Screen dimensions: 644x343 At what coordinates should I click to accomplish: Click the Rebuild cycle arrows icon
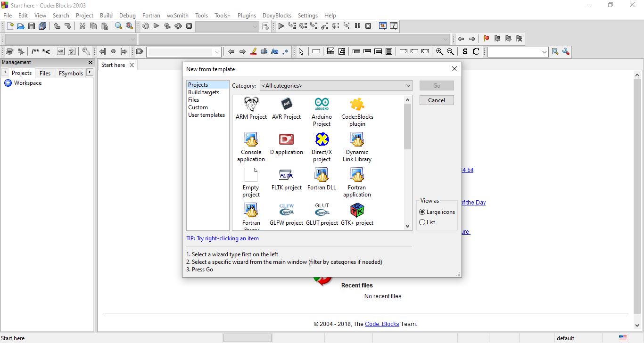point(178,26)
